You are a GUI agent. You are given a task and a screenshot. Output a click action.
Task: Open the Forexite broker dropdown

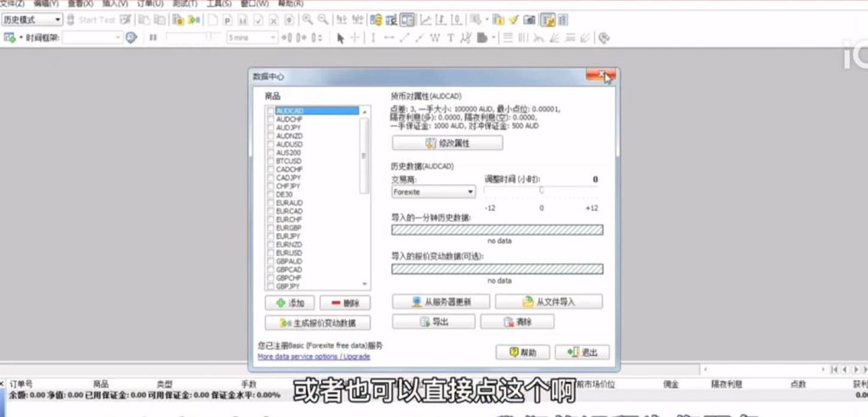point(433,192)
